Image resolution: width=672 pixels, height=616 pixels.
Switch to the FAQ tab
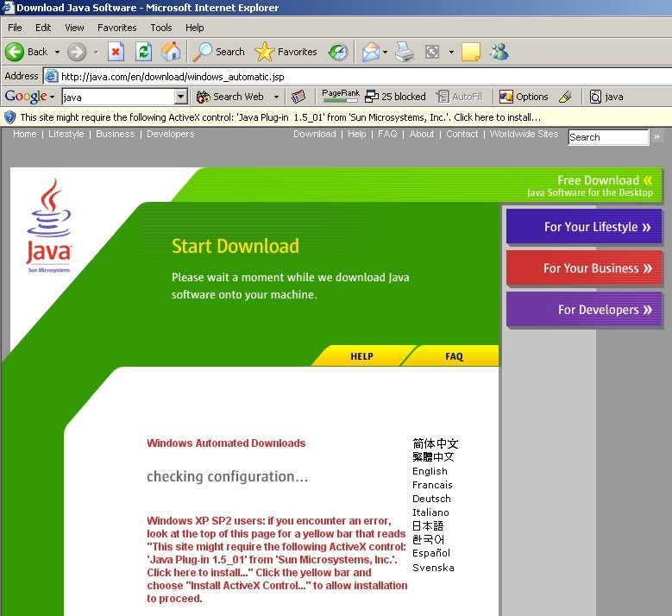coord(454,356)
